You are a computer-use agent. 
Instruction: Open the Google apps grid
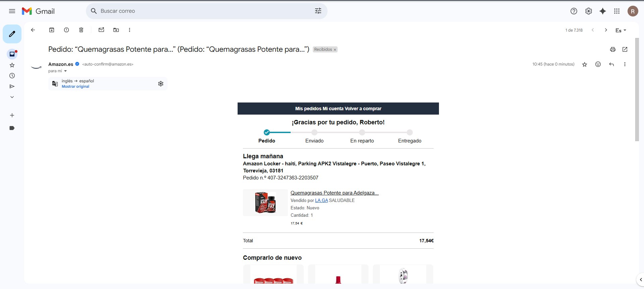click(x=617, y=11)
